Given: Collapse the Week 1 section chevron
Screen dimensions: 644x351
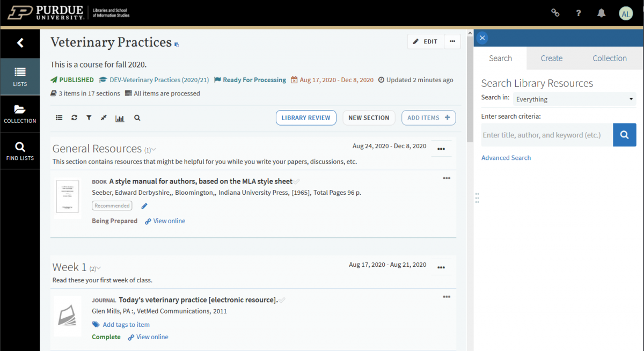Looking at the screenshot, I should 98,268.
